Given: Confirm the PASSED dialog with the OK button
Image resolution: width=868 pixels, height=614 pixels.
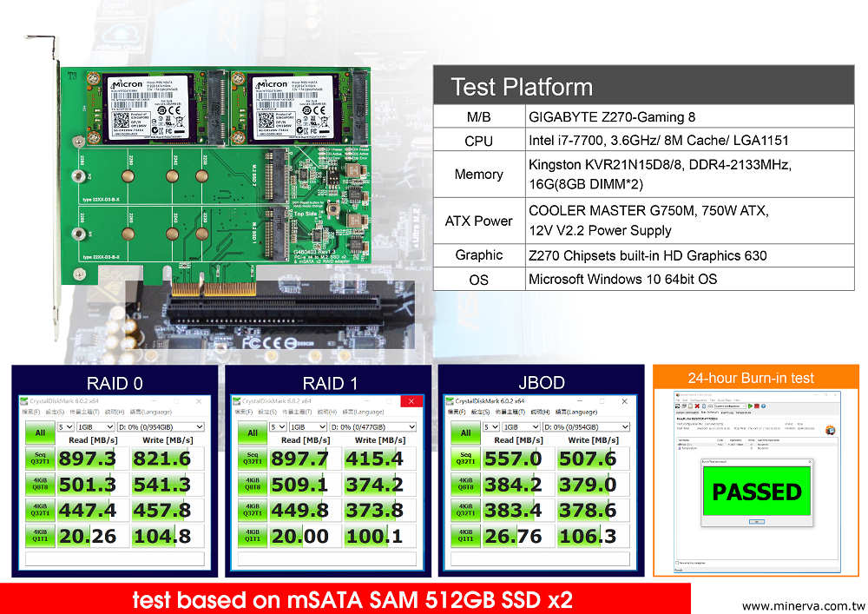Looking at the screenshot, I should tap(756, 522).
